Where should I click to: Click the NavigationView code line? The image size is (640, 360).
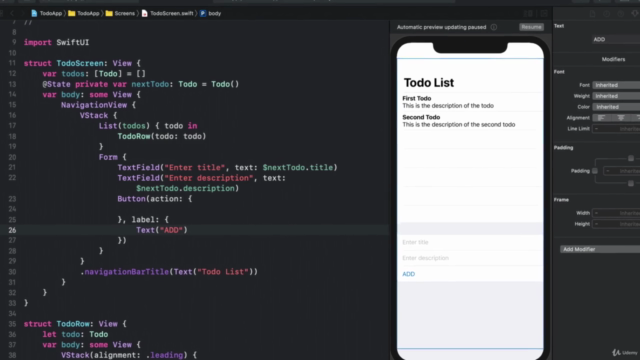pos(98,105)
